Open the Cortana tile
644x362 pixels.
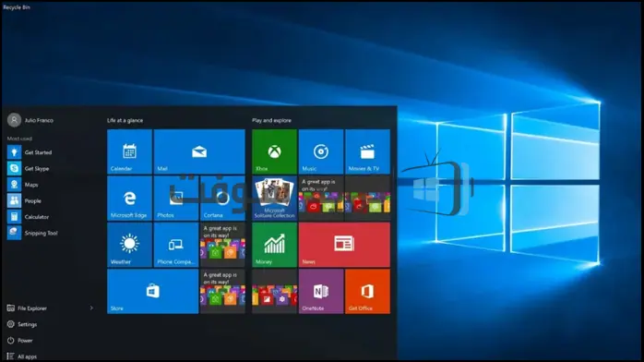[222, 198]
